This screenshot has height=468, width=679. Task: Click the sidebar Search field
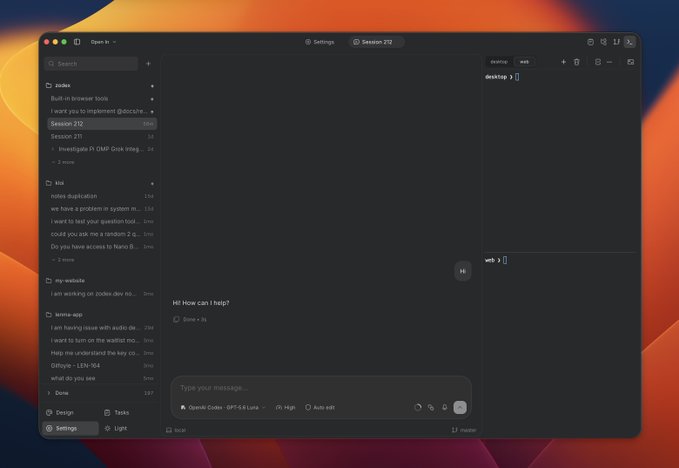click(91, 64)
